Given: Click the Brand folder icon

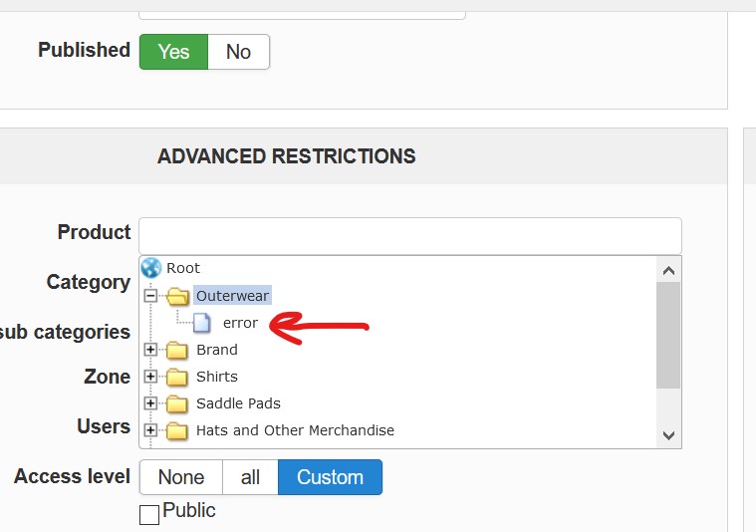Looking at the screenshot, I should 178,350.
